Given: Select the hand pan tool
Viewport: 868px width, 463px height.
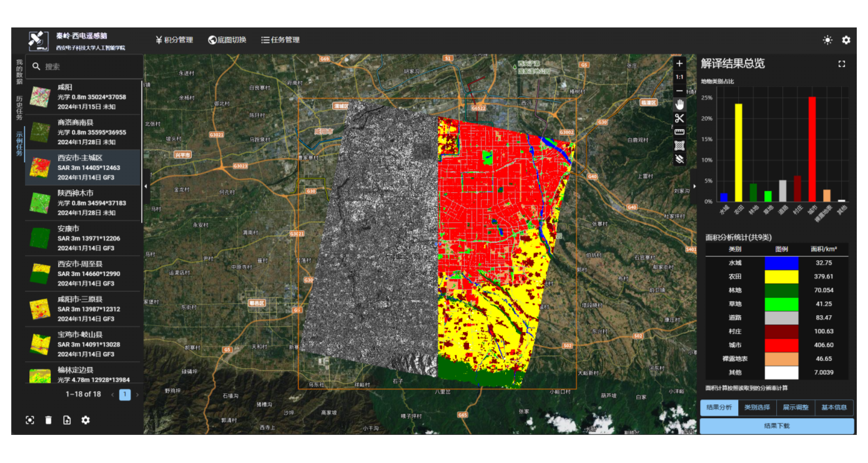Looking at the screenshot, I should [679, 105].
